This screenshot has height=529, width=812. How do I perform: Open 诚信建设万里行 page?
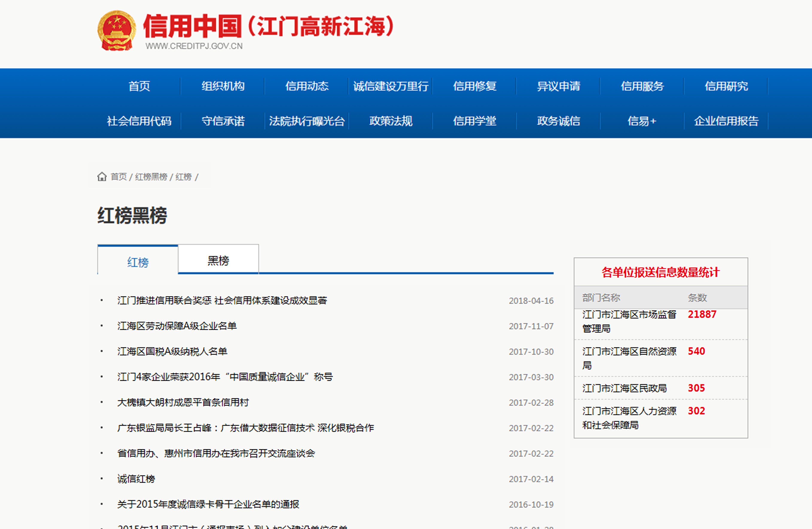click(391, 86)
